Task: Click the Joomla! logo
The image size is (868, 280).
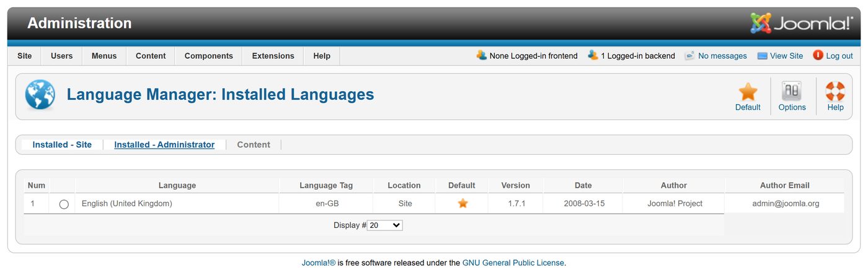Action: [x=802, y=23]
